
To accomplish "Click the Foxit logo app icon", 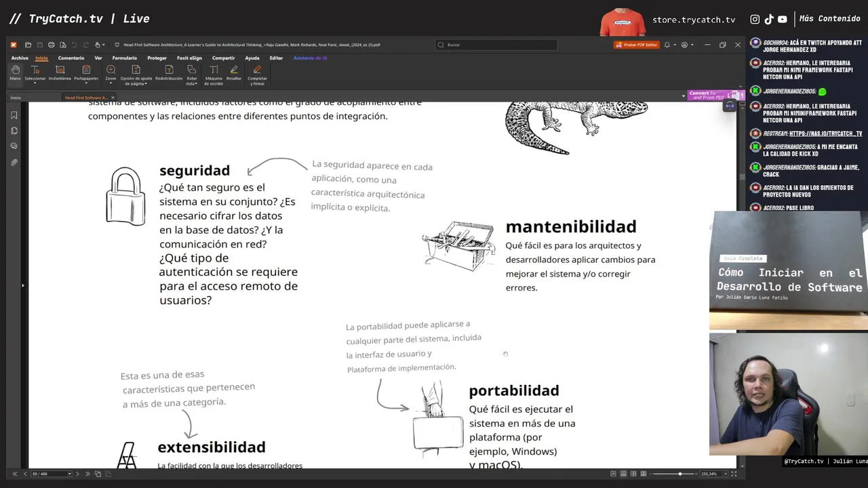I will click(x=14, y=45).
